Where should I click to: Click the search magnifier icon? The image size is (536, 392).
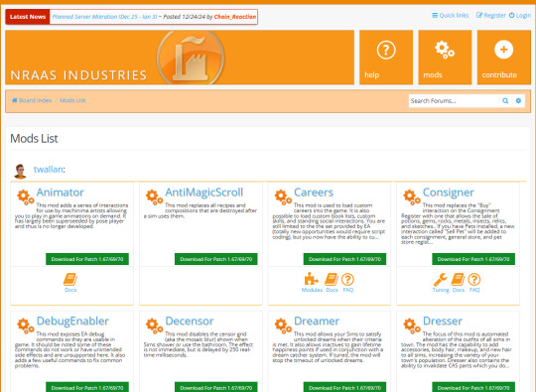click(505, 101)
